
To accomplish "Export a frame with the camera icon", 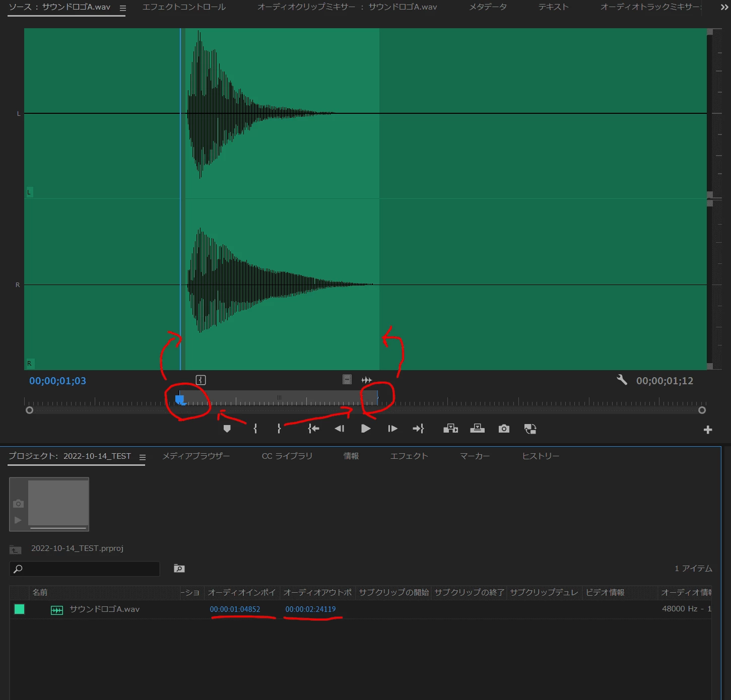I will (x=504, y=429).
